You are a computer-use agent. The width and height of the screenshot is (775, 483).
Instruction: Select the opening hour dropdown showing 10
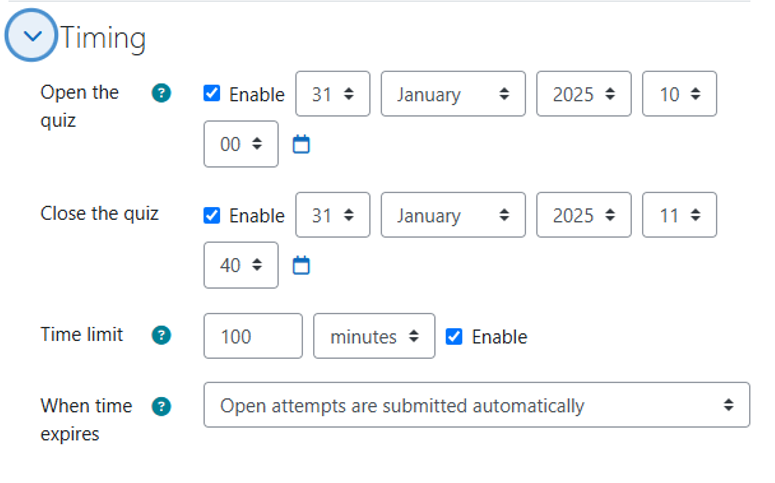(679, 94)
